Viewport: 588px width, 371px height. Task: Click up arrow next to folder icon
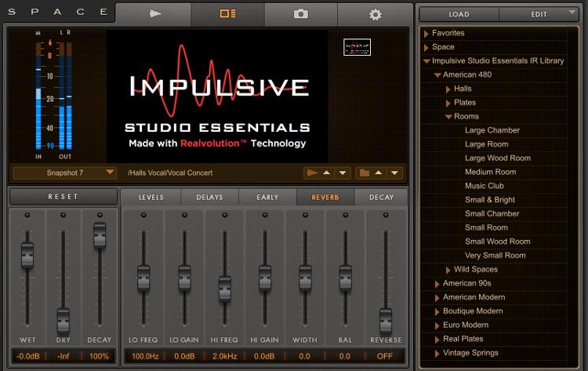tap(379, 173)
